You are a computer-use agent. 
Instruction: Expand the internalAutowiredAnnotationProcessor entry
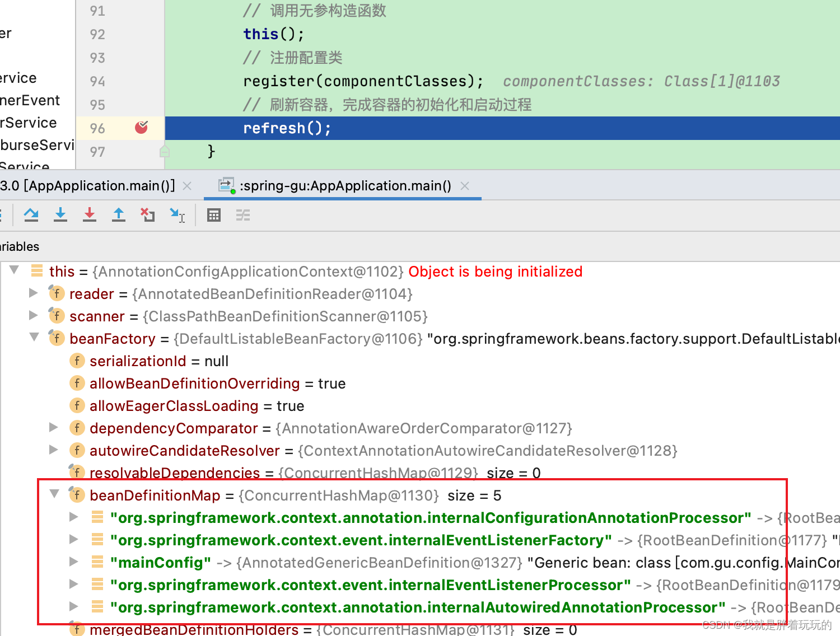(73, 606)
